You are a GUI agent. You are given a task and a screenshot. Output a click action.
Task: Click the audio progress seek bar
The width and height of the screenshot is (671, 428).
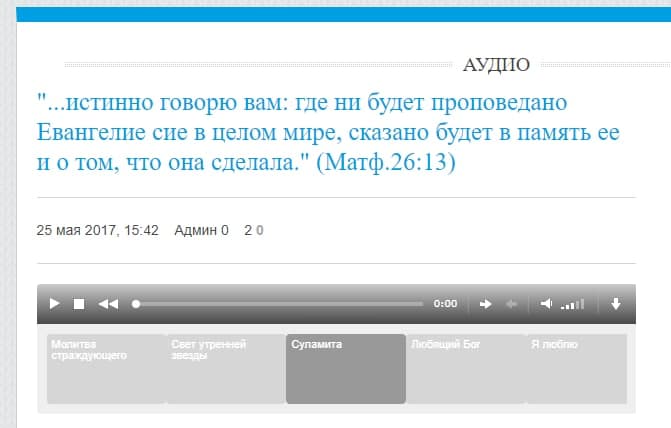(x=280, y=304)
